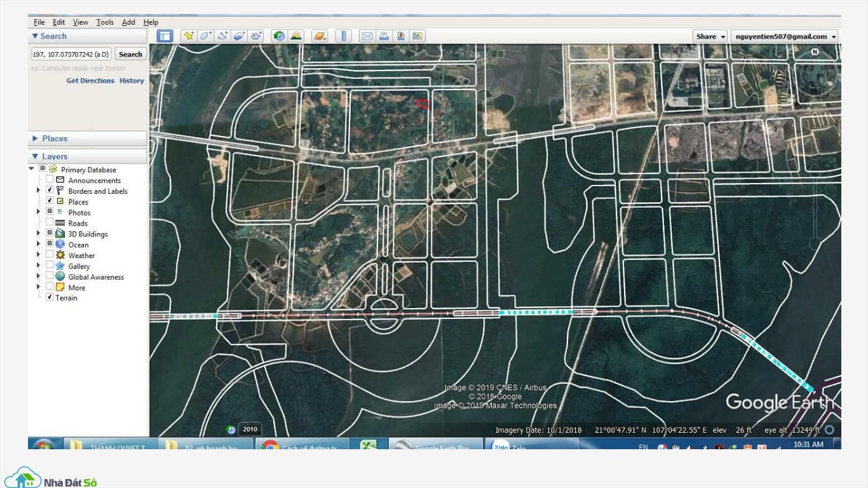Image resolution: width=868 pixels, height=488 pixels.
Task: Enable the Gallery layer checkbox
Action: pyautogui.click(x=50, y=266)
